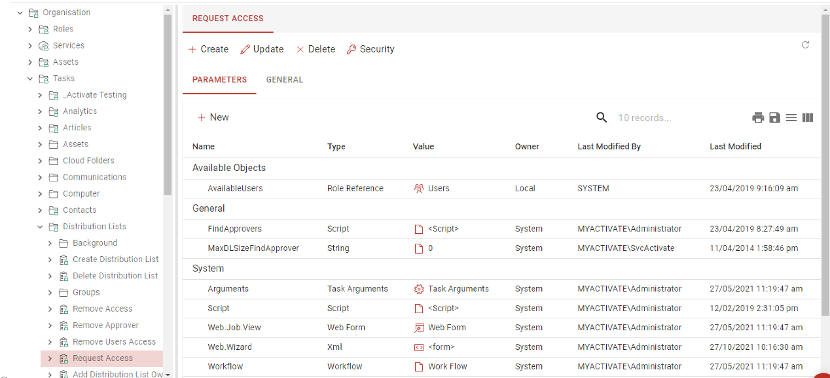The image size is (830, 378).
Task: Expand the Analytics tree node
Action: (40, 111)
